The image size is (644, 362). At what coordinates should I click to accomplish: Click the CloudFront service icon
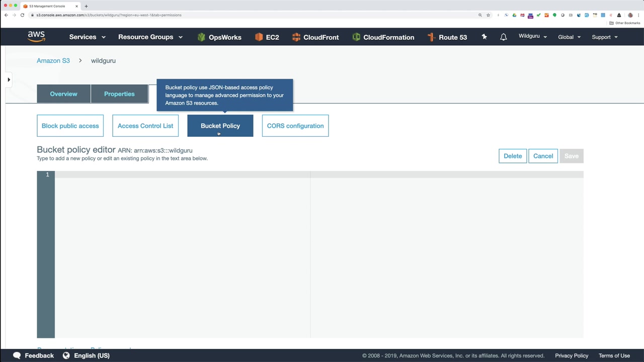[x=296, y=37]
